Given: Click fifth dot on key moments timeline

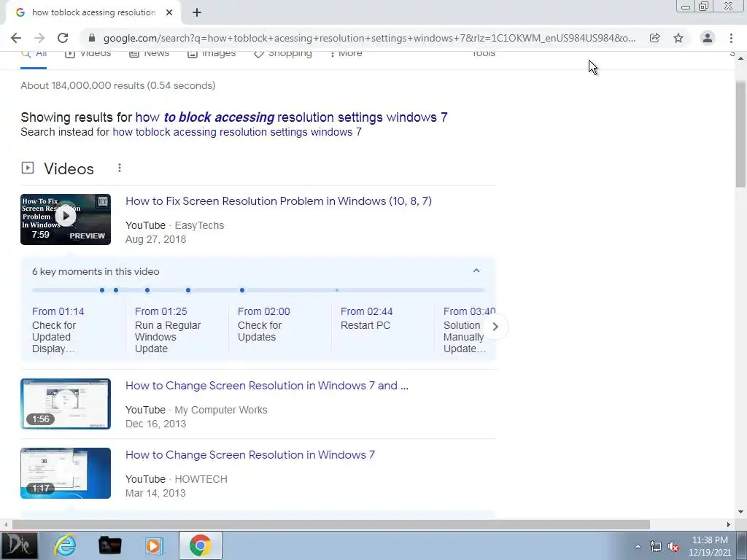Looking at the screenshot, I should pos(242,290).
